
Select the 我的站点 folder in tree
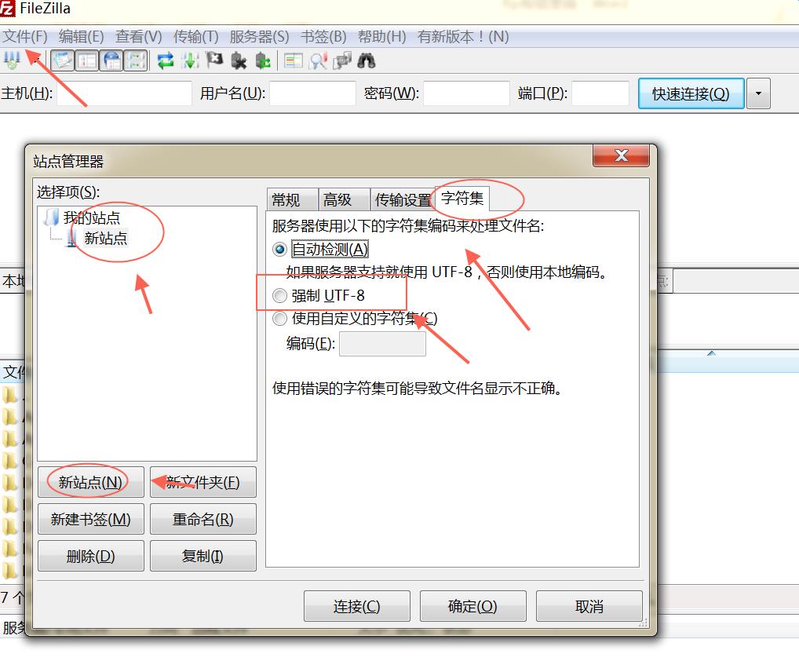pyautogui.click(x=91, y=217)
